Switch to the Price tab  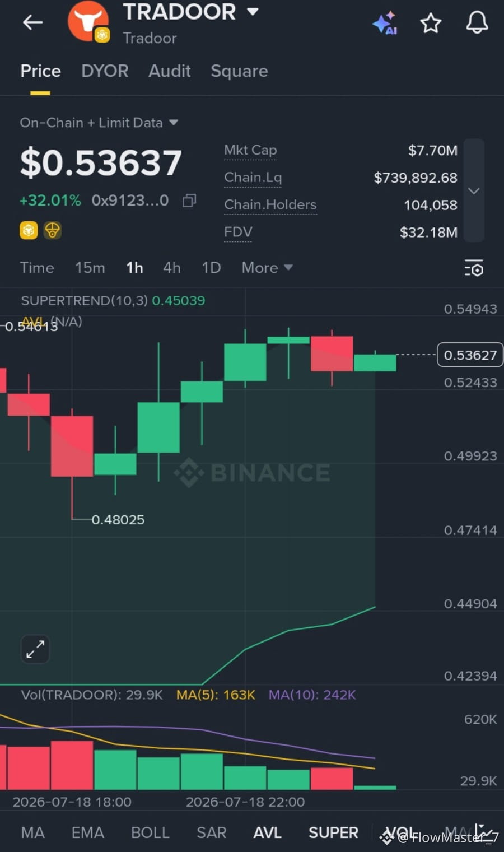click(x=40, y=71)
